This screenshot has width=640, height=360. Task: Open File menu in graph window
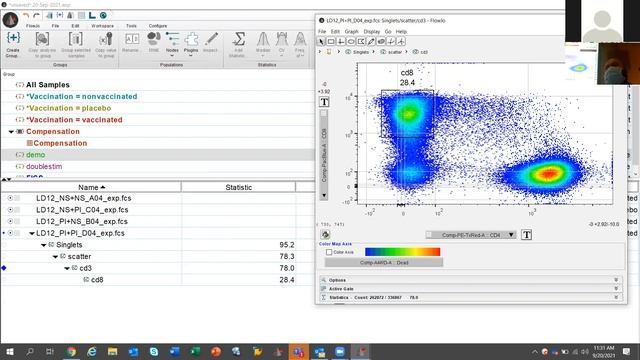322,31
